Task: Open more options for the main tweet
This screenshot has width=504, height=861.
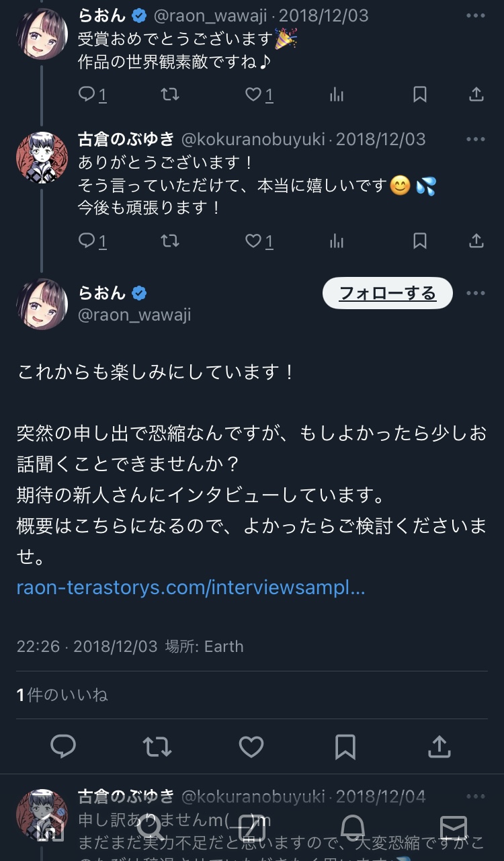Action: point(475,293)
